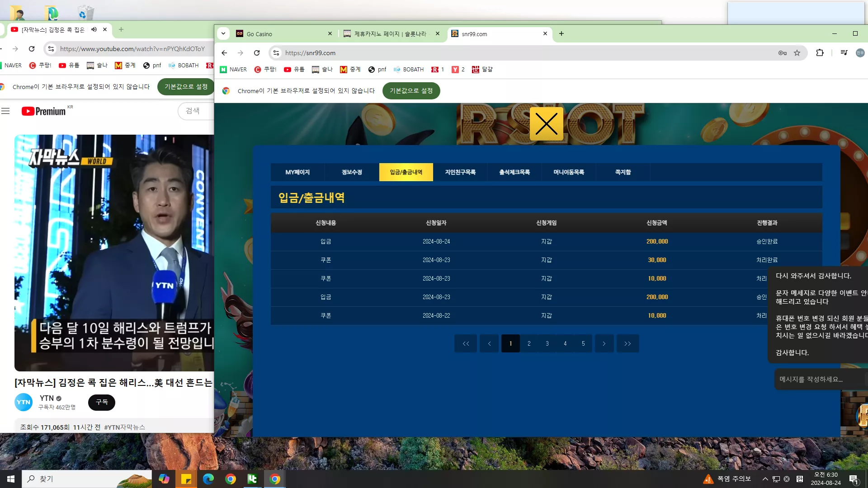Screen dimensions: 868x488
Task: Jump to last page double arrow
Action: (x=627, y=343)
